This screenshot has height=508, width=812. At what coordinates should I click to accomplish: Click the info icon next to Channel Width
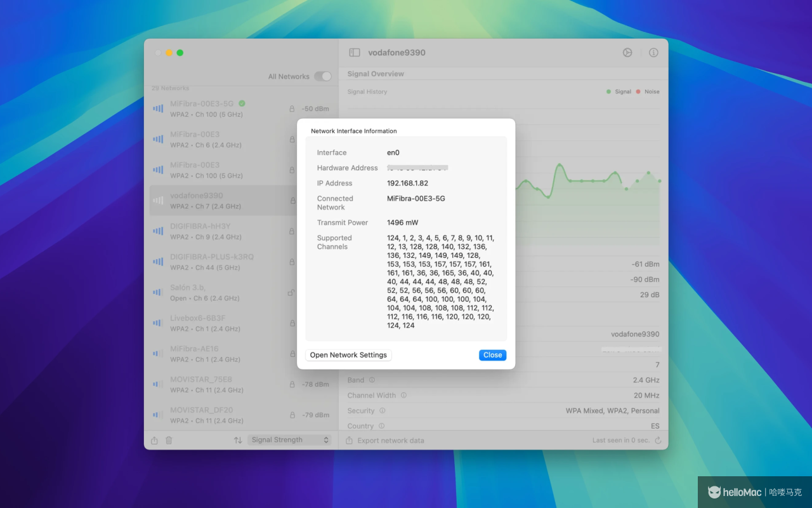pyautogui.click(x=403, y=395)
